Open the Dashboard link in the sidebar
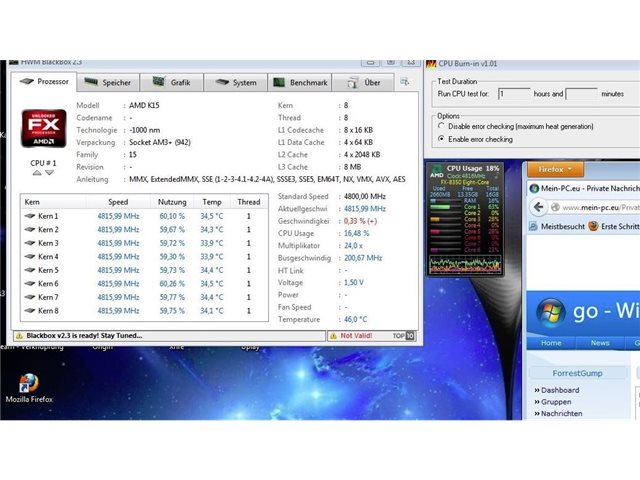Image resolution: width=640 pixels, height=480 pixels. point(560,390)
